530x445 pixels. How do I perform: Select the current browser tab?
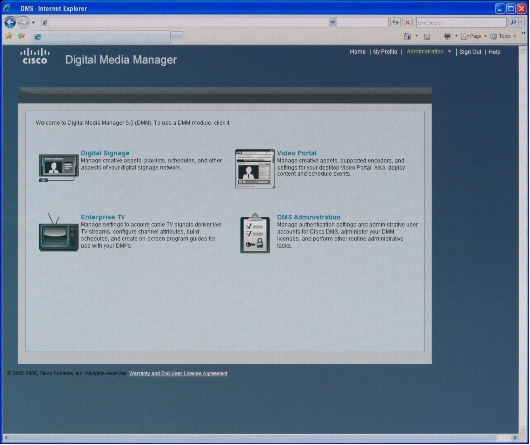point(101,37)
